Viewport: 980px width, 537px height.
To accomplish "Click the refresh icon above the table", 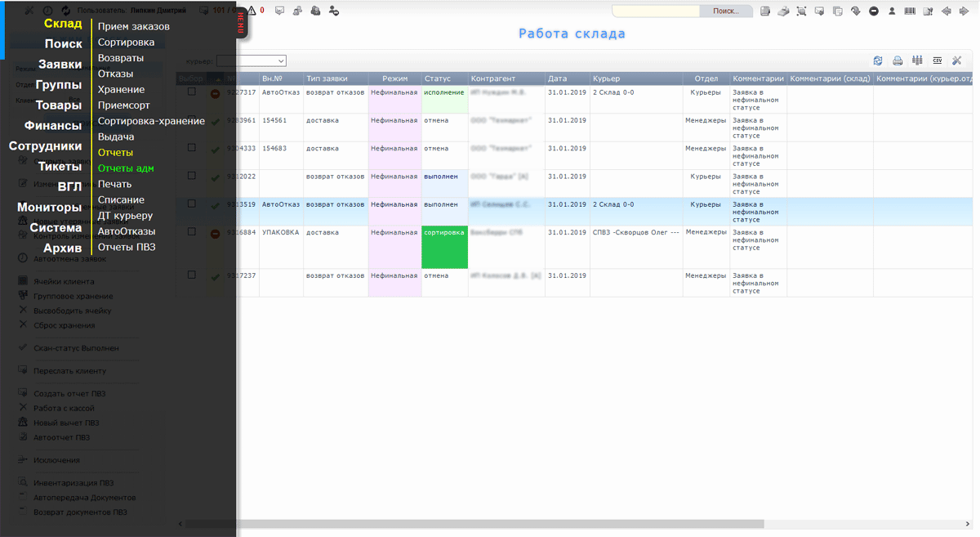I will point(878,60).
